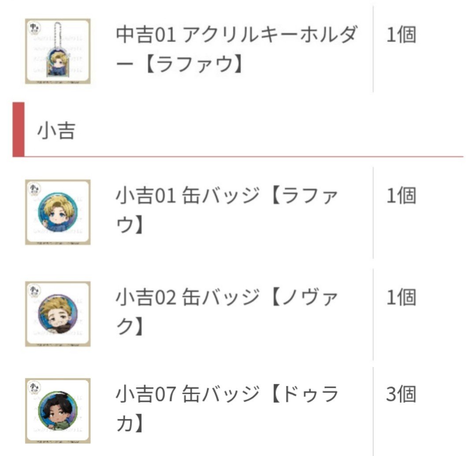This screenshot has height=456, width=476.
Task: Click the 小吉01 ラファウ badge thumbnail
Action: 58,212
